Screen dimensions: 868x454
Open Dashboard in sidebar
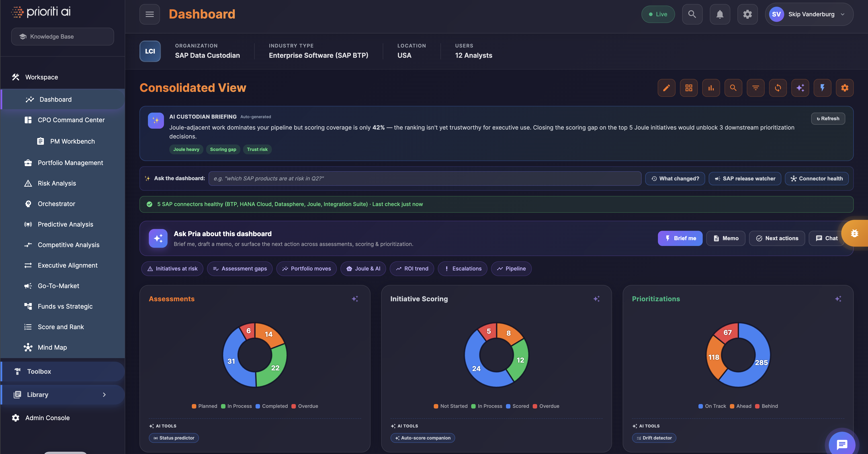coord(63,99)
